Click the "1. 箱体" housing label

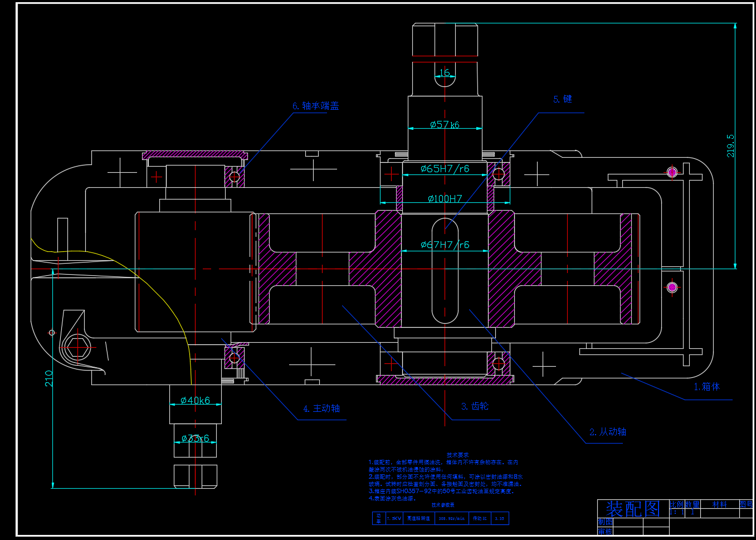coord(706,387)
